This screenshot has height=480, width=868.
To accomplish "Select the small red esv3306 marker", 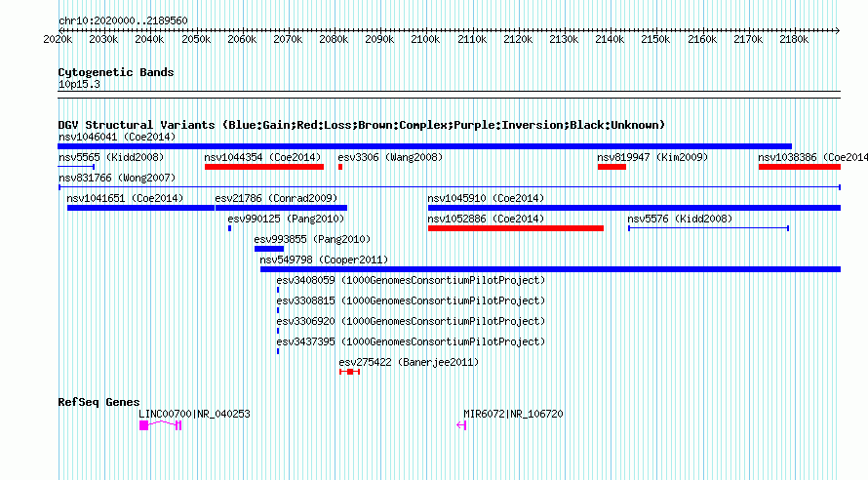I will point(340,167).
